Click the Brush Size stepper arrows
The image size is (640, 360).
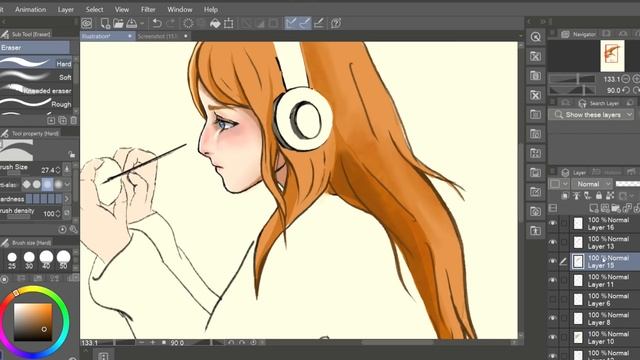[58, 170]
